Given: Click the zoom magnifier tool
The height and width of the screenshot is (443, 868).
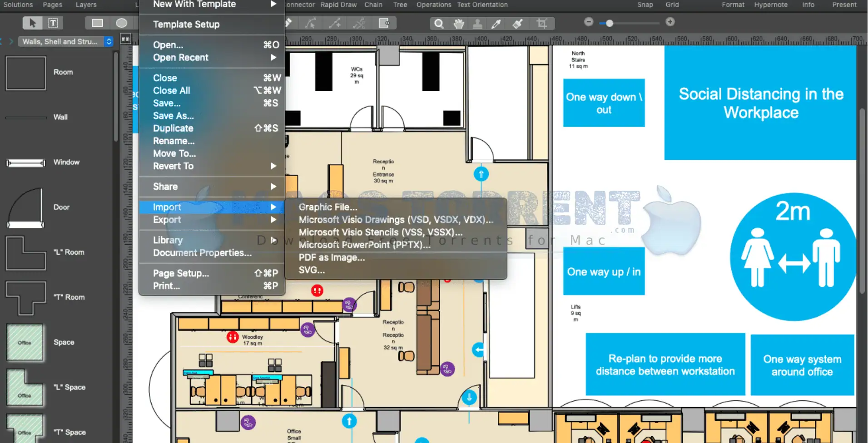Looking at the screenshot, I should [439, 24].
